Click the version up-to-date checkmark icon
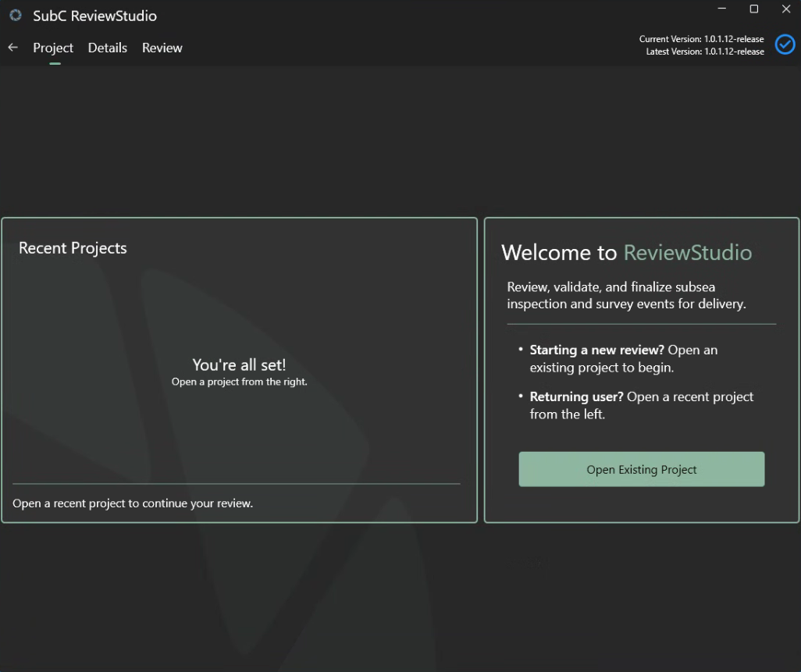 [785, 44]
